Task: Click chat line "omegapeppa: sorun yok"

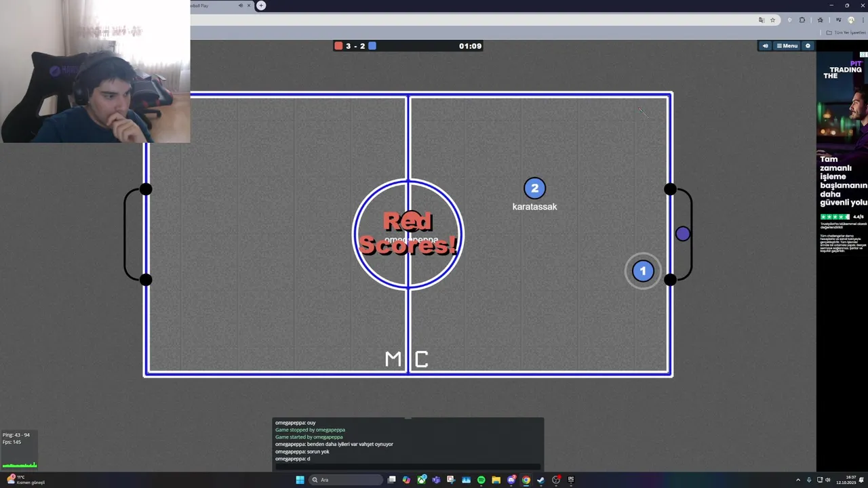Action: tap(302, 451)
